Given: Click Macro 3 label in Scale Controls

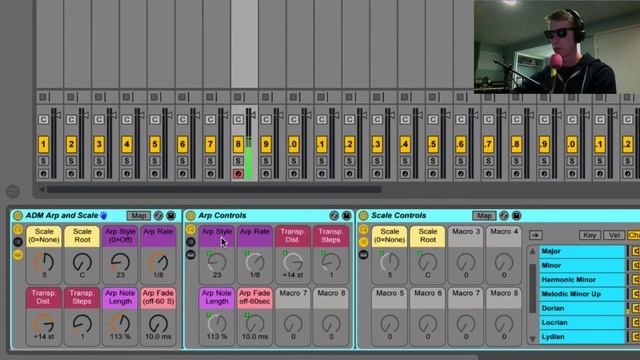Looking at the screenshot, I should (466, 232).
